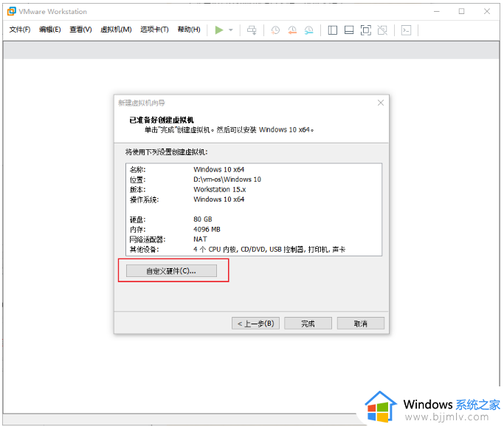
Task: Open the 选项卡(T) menu
Action: coord(154,30)
